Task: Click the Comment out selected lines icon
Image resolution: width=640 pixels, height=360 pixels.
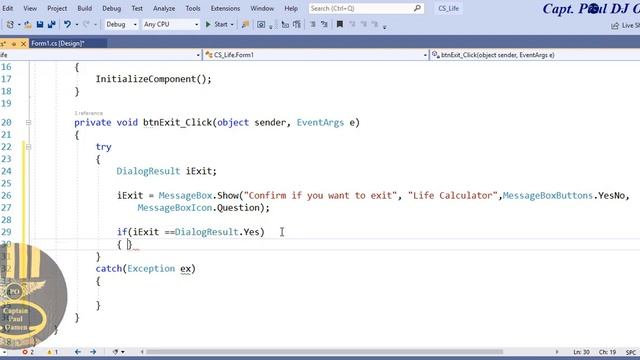Action: (x=285, y=24)
